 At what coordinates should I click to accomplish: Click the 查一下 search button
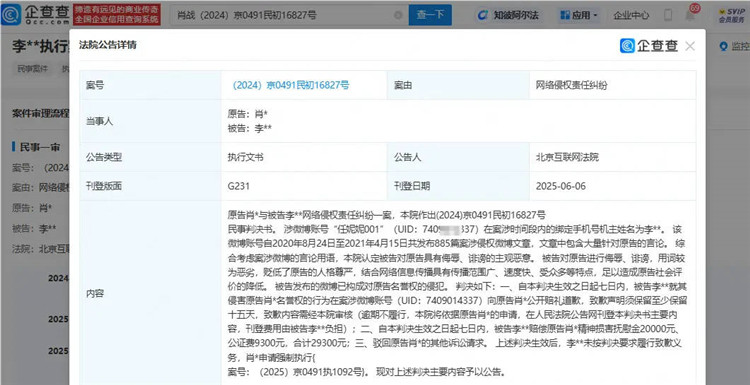pos(430,15)
